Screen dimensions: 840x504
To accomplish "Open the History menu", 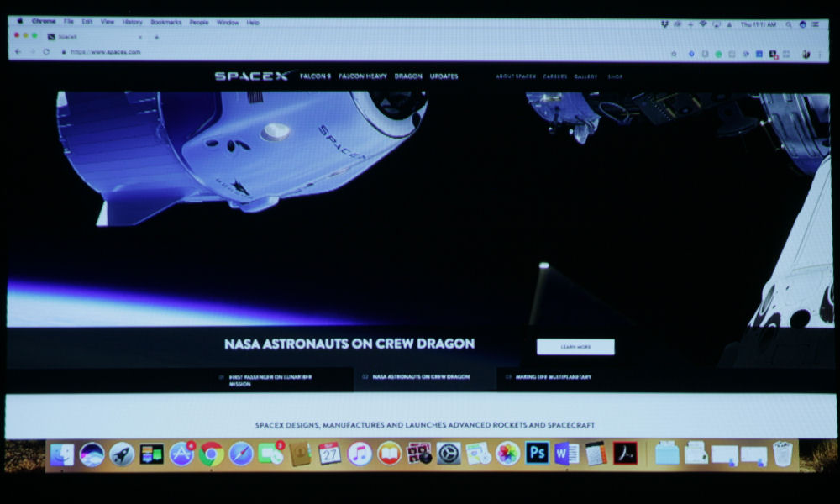I will coord(132,22).
